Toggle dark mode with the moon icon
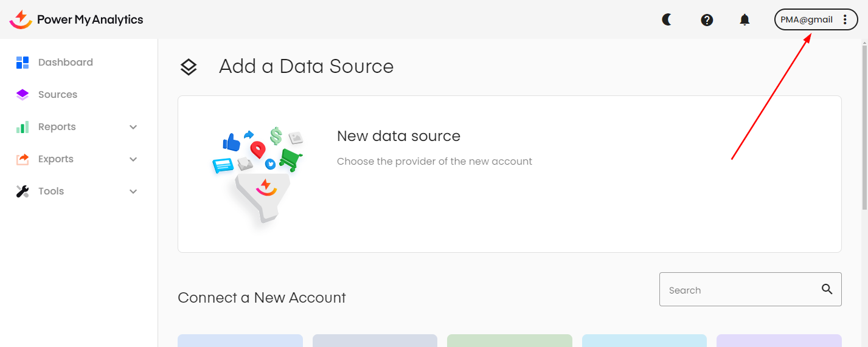The width and height of the screenshot is (868, 347). 667,19
